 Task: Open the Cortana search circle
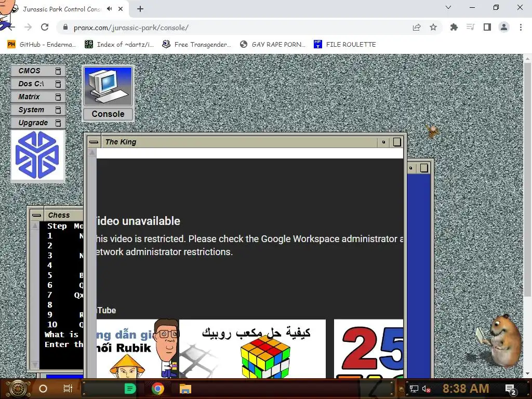point(43,389)
